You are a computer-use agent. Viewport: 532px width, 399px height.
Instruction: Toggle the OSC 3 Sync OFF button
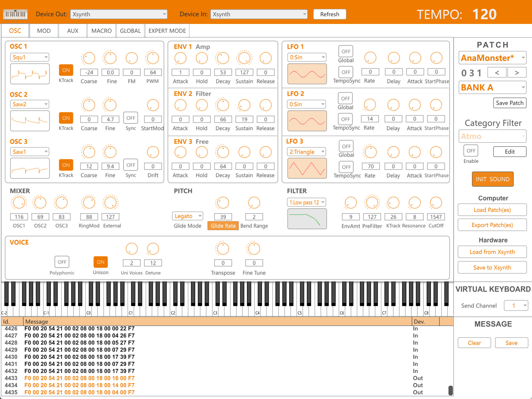click(x=131, y=165)
